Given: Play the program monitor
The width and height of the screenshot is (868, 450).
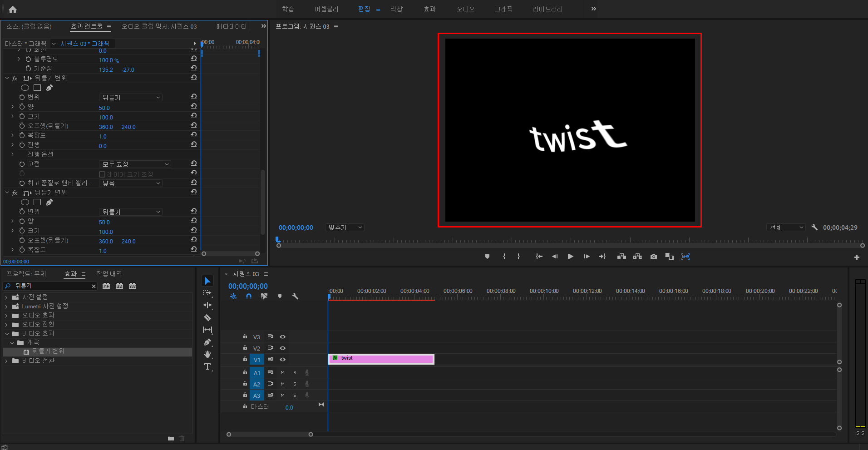Looking at the screenshot, I should click(570, 257).
